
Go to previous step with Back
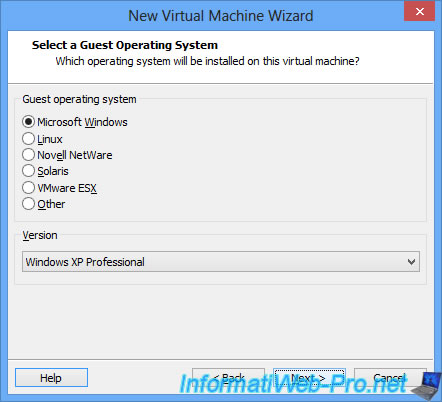[228, 378]
